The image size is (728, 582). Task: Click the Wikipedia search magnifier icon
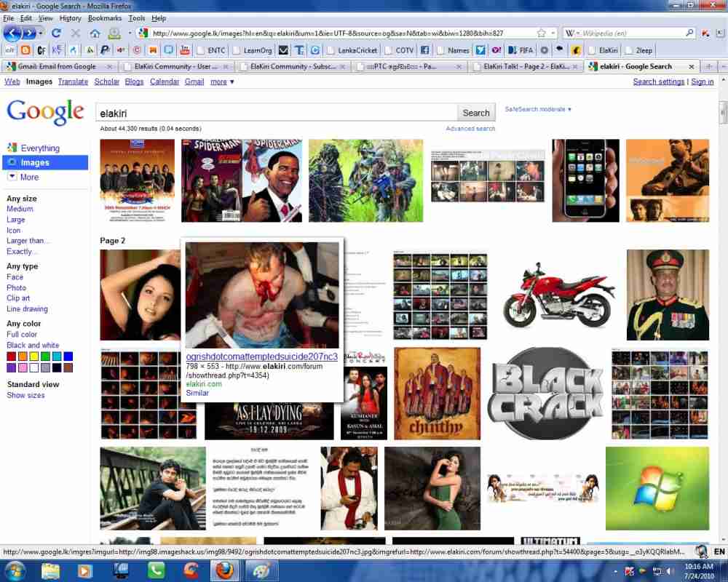pos(689,33)
